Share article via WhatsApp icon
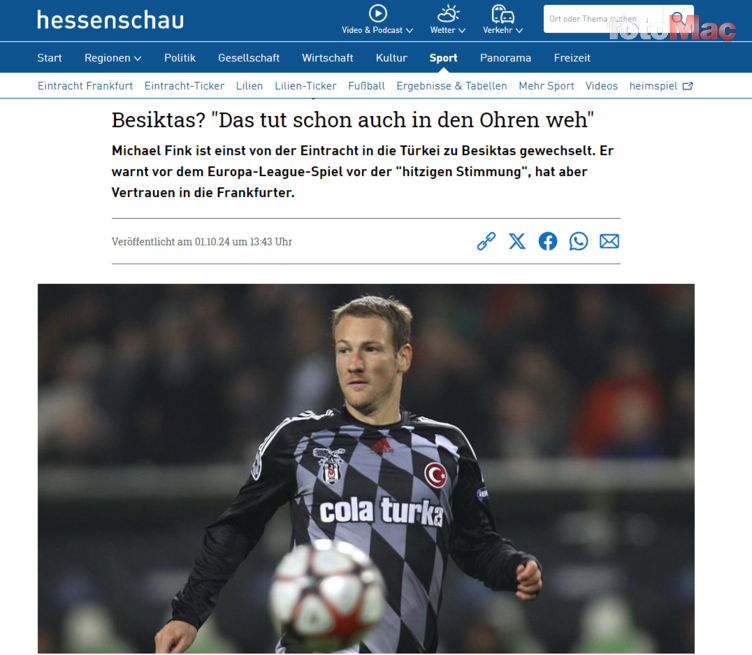Viewport: 752px width, 655px height. point(578,241)
